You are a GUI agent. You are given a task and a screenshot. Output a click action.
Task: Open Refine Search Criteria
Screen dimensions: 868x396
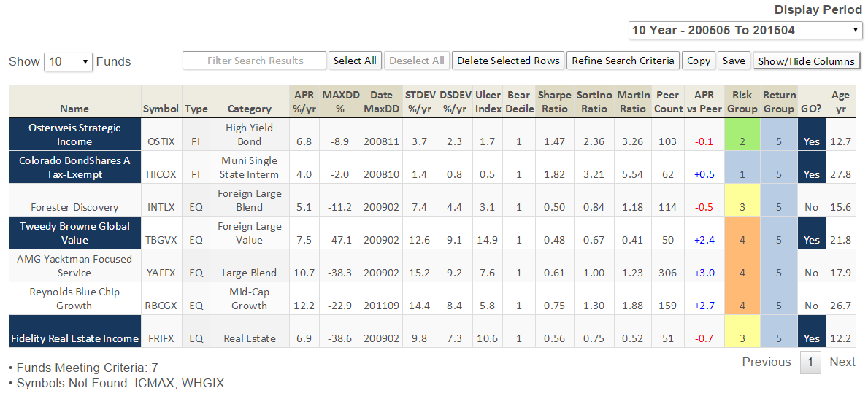click(623, 61)
